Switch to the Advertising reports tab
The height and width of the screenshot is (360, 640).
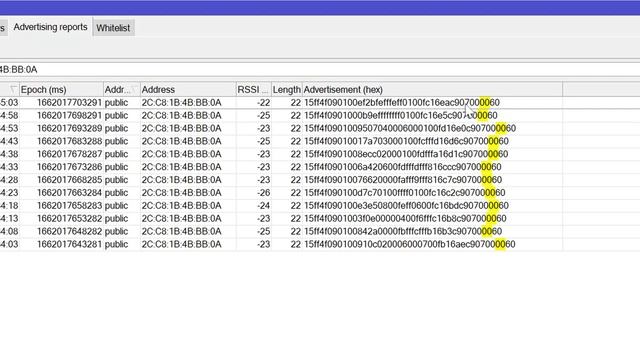tap(50, 27)
